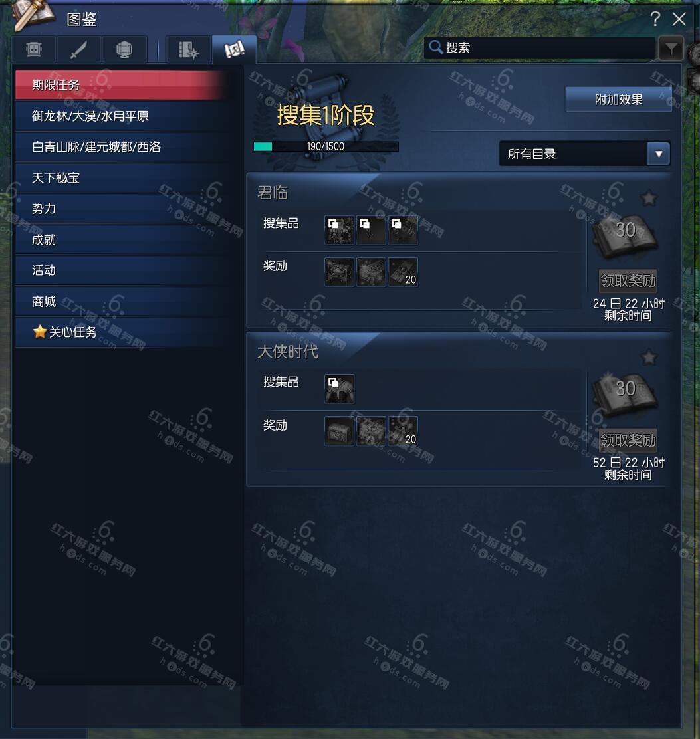The height and width of the screenshot is (739, 700).
Task: Toggle favorite star for 君临 entry
Action: click(x=649, y=198)
